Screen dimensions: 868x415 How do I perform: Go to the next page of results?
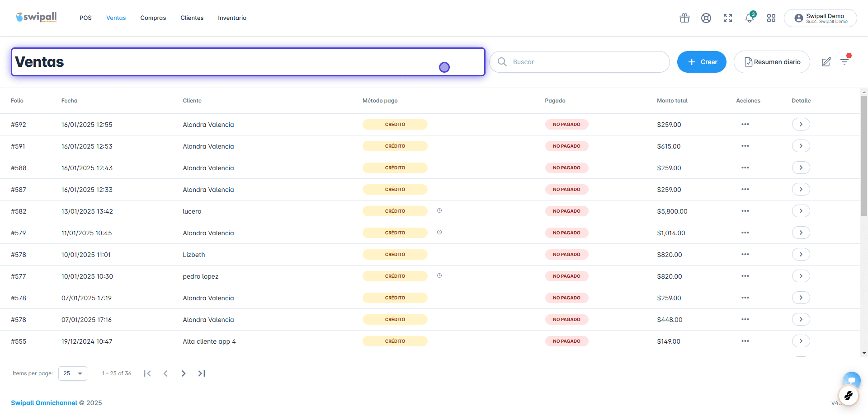point(184,373)
